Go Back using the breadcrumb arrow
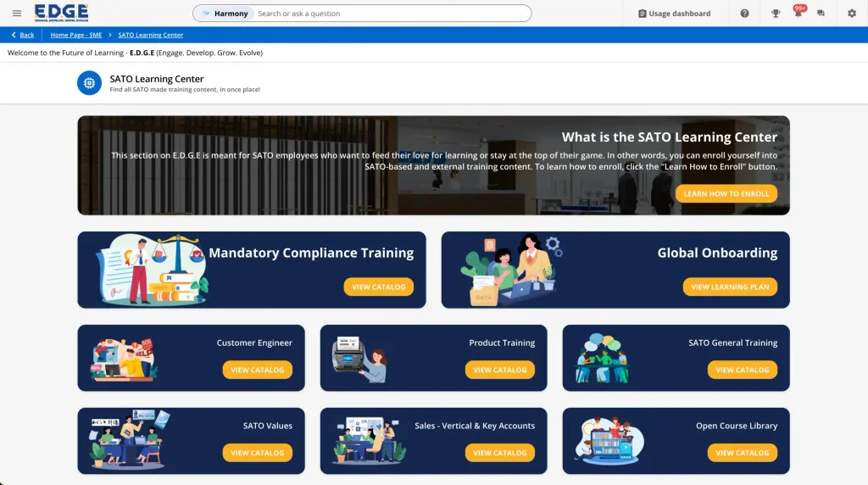The image size is (868, 485). 23,35
